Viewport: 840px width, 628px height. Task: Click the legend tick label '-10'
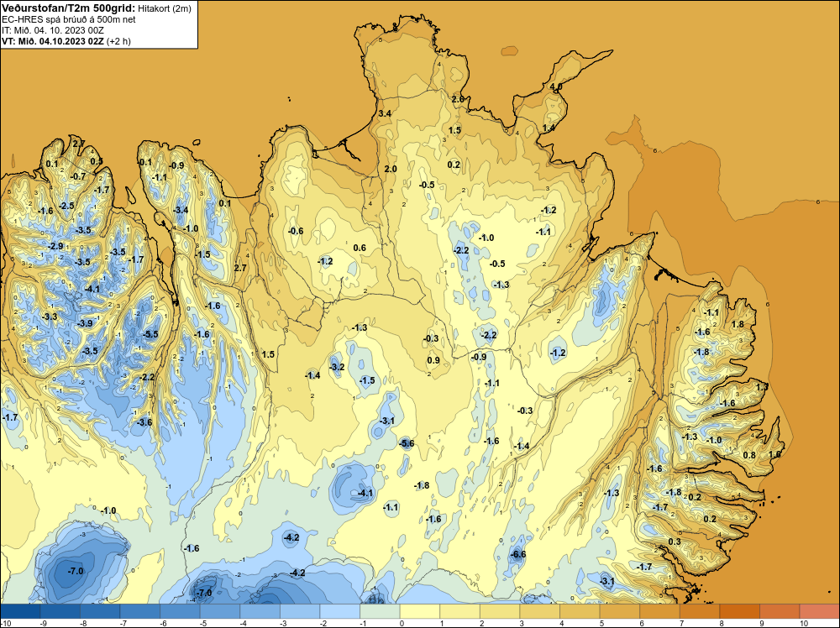coord(5,623)
